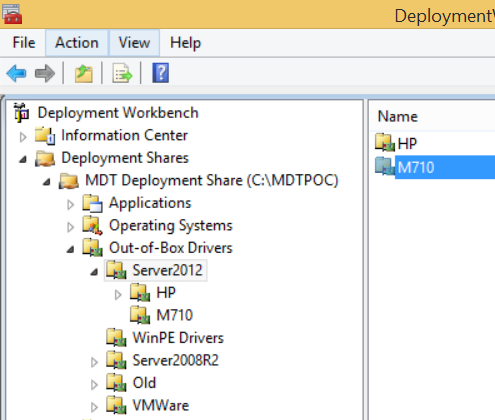Select Deployment Shares label in tree

[125, 158]
